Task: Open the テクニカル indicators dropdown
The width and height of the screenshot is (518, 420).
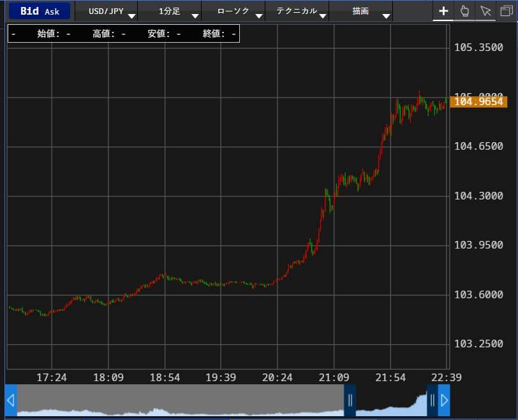Action: pos(297,11)
